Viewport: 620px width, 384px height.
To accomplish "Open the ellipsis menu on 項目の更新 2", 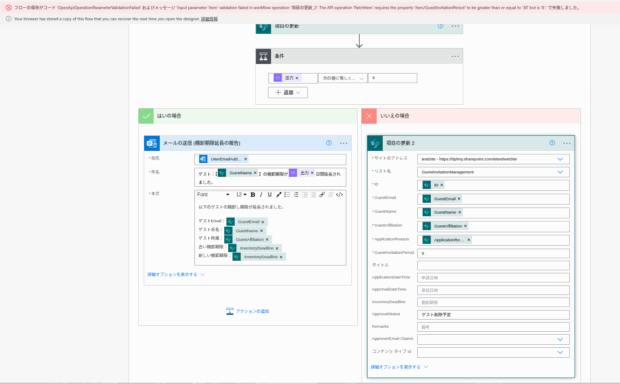I will coord(567,143).
